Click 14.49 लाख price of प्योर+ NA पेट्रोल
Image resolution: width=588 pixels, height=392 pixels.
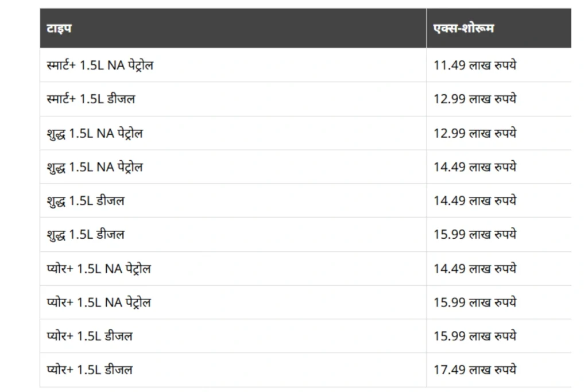pyautogui.click(x=475, y=269)
